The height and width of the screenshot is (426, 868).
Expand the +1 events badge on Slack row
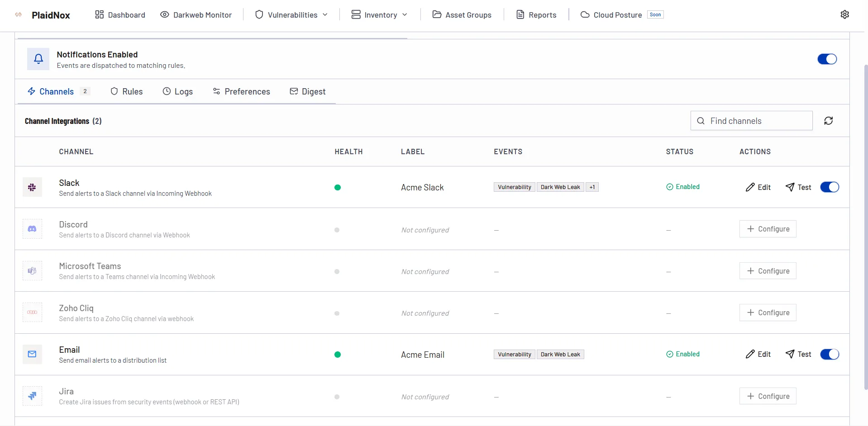[x=592, y=187]
